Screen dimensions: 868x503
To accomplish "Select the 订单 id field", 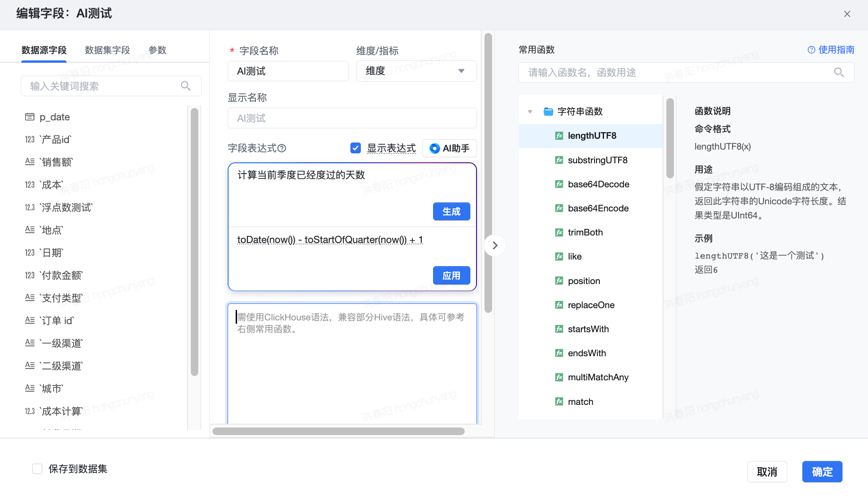I will tap(57, 320).
